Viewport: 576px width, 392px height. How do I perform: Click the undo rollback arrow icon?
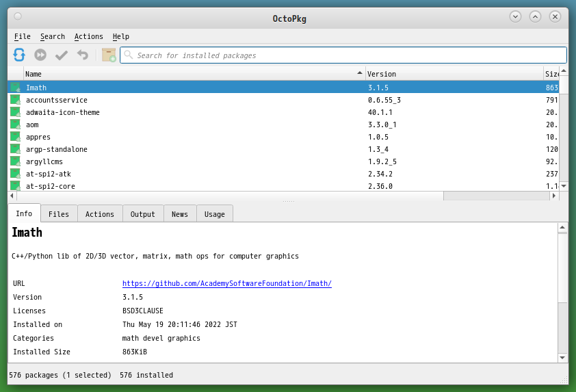(83, 55)
